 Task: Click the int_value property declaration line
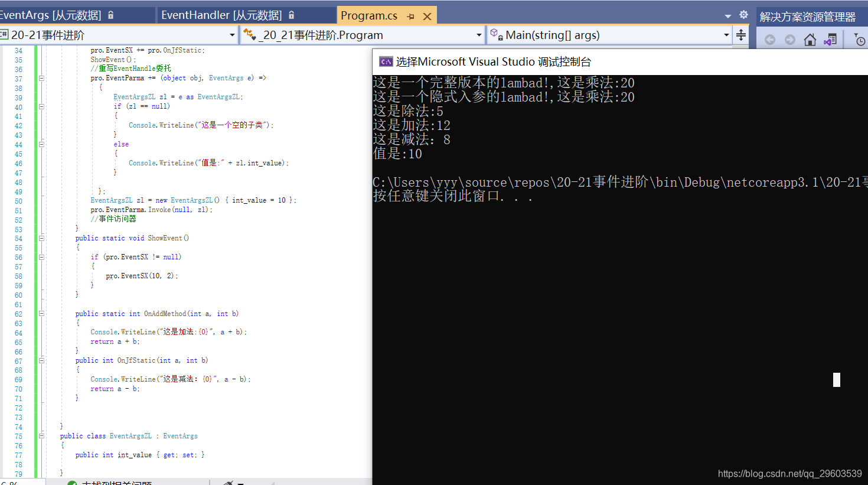(x=140, y=455)
